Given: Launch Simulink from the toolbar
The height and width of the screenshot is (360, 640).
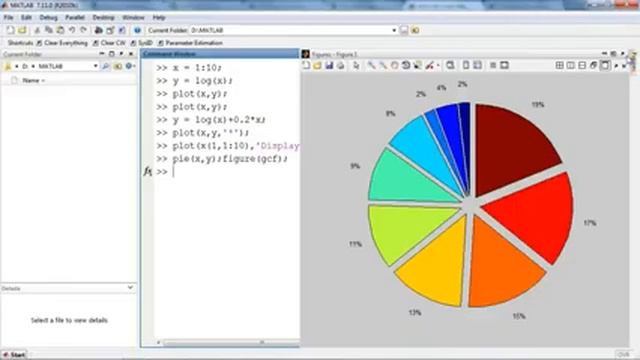Looking at the screenshot, I should pos(98,30).
